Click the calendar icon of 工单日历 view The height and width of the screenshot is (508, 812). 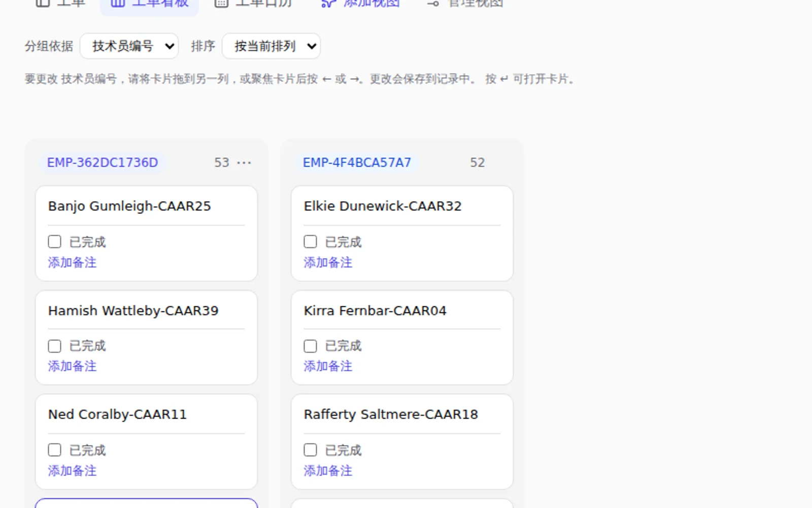[x=221, y=3]
